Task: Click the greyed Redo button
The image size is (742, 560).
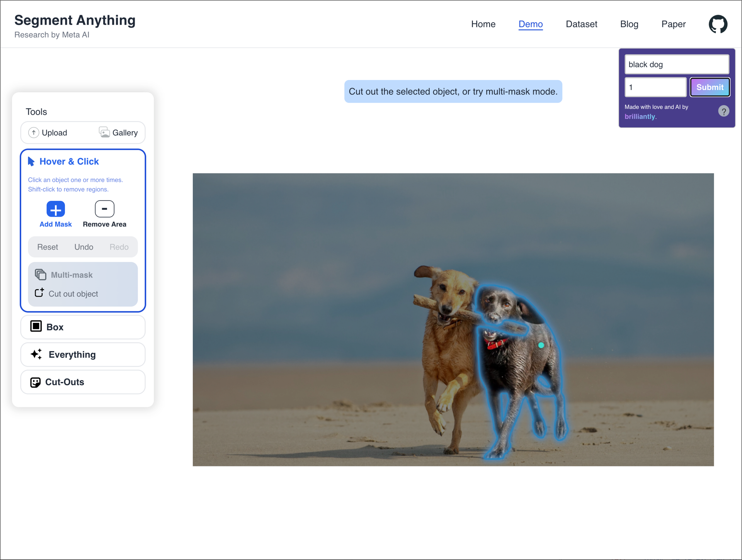Action: pyautogui.click(x=119, y=247)
